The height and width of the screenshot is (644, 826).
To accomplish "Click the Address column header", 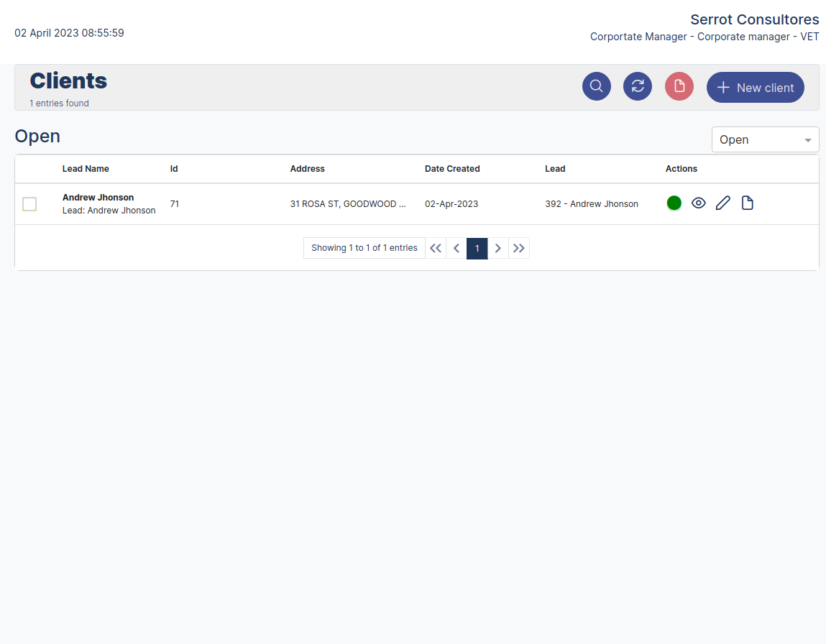I will pos(307,169).
